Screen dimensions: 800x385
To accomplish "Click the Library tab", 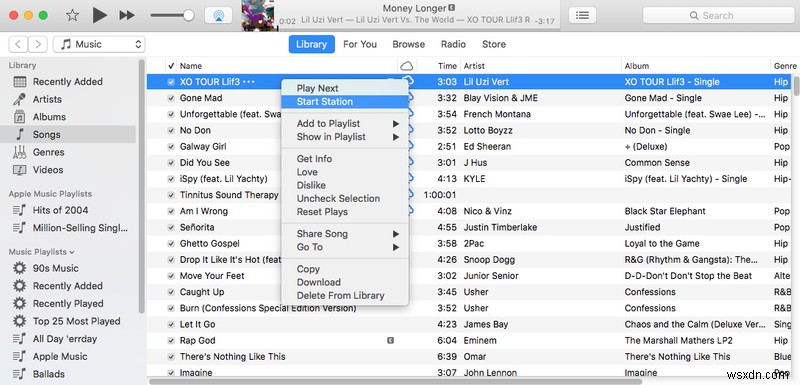I will click(312, 44).
